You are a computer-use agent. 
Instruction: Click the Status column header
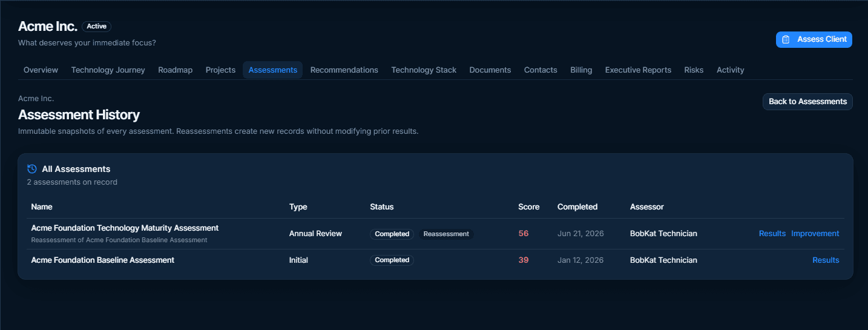coord(382,207)
